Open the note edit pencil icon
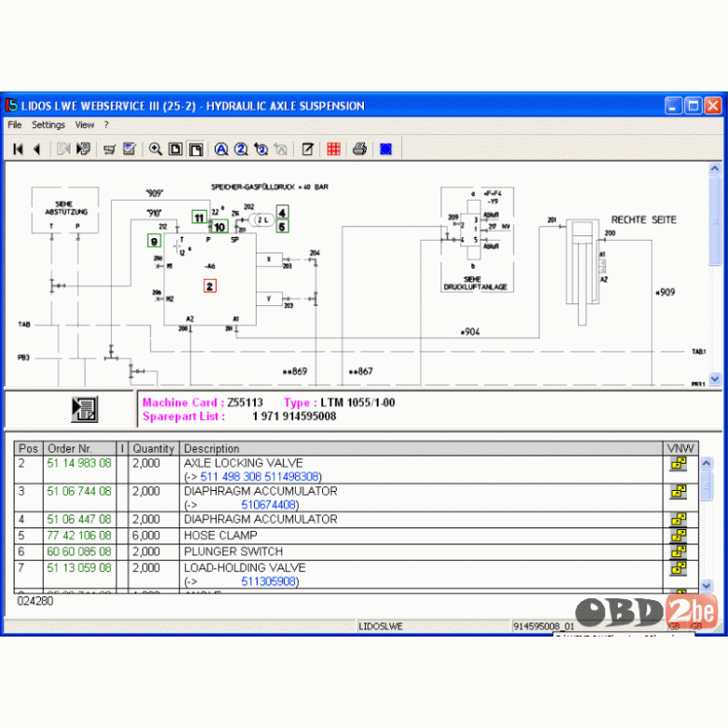728x728 pixels. tap(307, 149)
